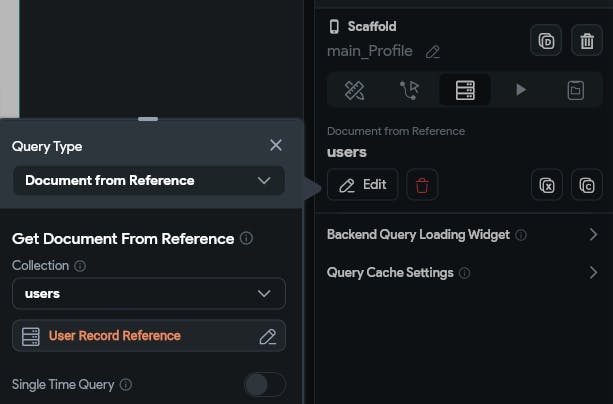
Task: Click info icon beside Single Time Query
Action: coord(126,384)
